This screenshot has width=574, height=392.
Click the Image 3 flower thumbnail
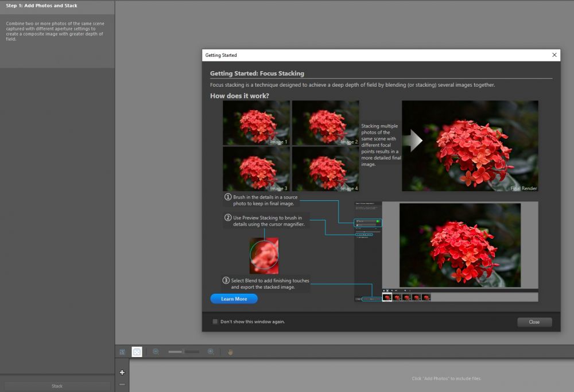[256, 169]
